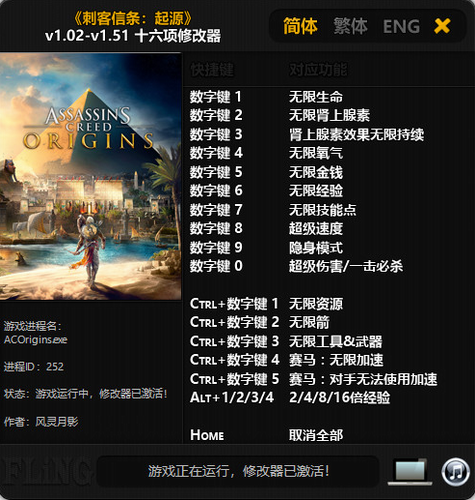Switch language to ENG
The image size is (475, 500).
coord(401,27)
